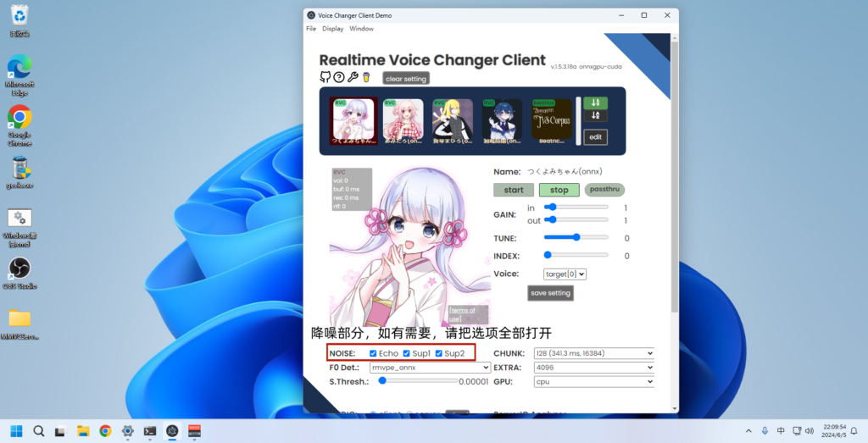Image resolution: width=868 pixels, height=443 pixels.
Task: Sort model slots by number order
Action: [595, 102]
